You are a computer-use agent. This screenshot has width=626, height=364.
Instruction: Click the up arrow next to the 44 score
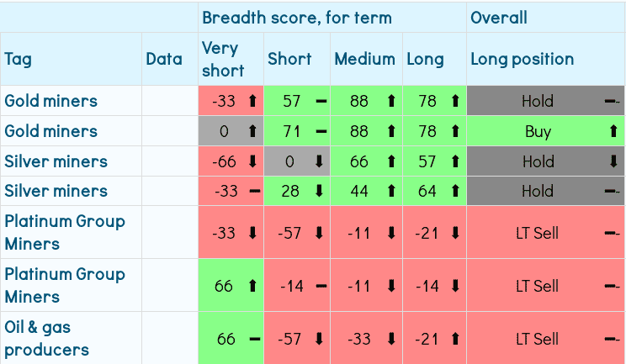point(390,191)
